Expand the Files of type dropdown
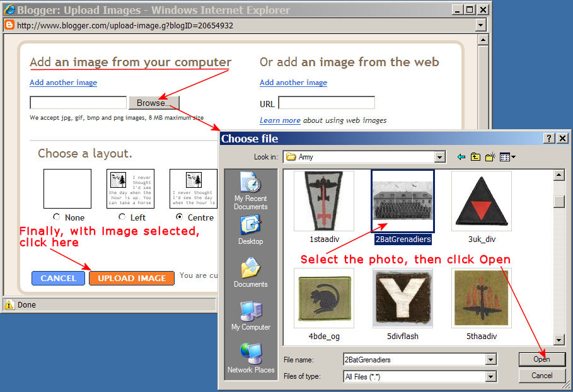The image size is (573, 392). [x=491, y=376]
